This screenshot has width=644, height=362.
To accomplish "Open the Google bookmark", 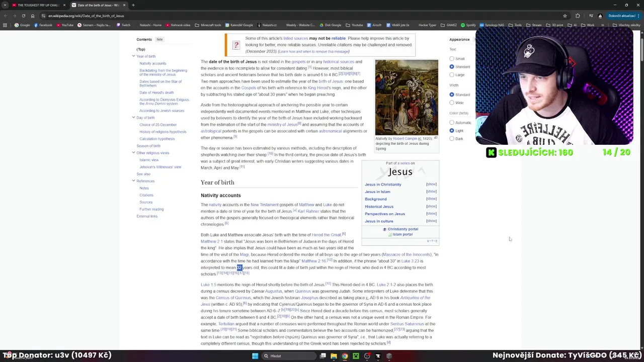I will coord(22,25).
